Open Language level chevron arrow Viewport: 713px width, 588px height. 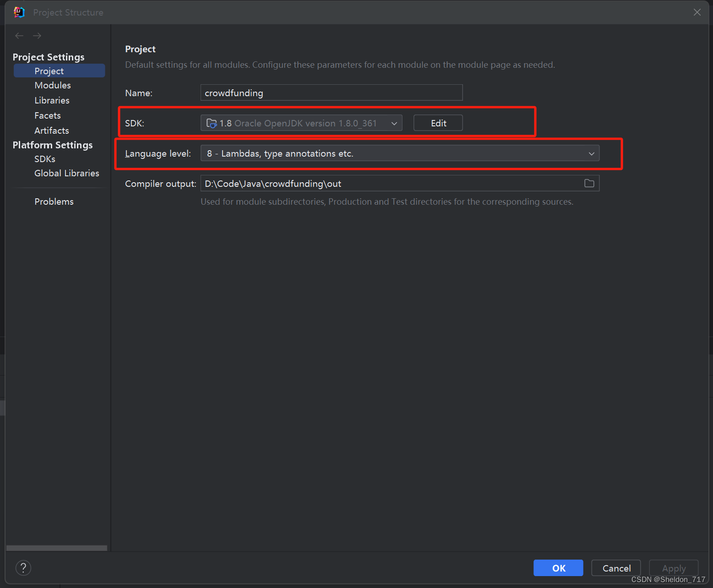[x=591, y=153]
